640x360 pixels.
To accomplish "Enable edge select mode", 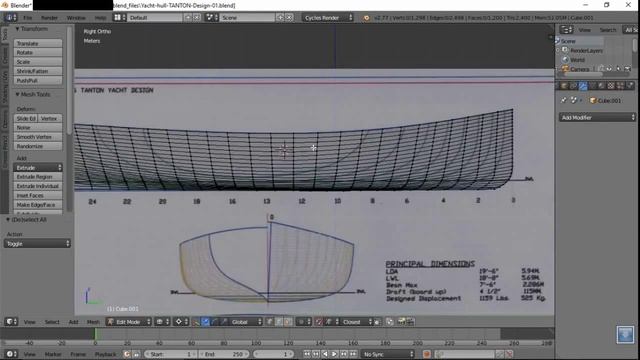I will [279, 322].
